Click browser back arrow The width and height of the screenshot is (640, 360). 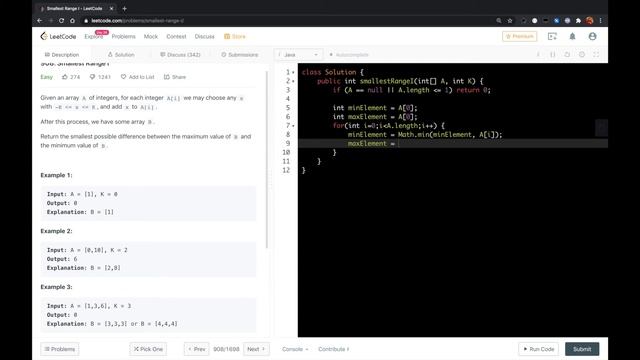click(40, 20)
